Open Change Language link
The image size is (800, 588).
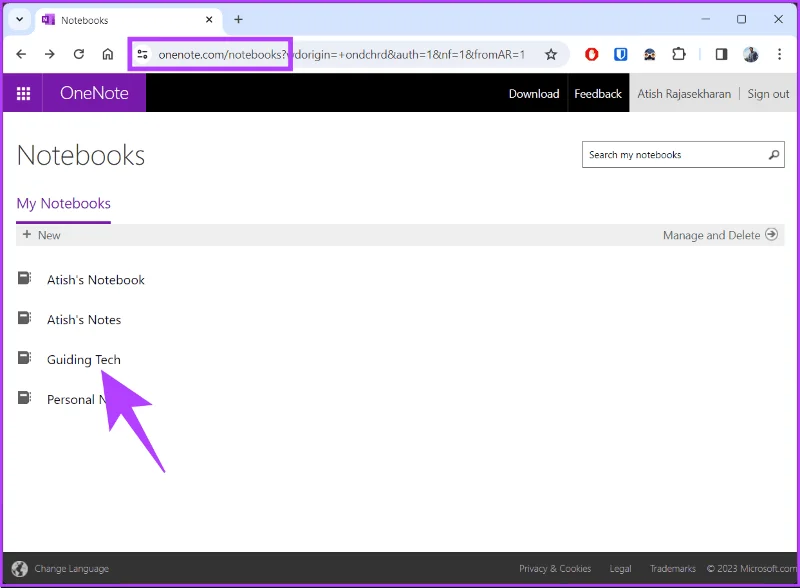(71, 569)
